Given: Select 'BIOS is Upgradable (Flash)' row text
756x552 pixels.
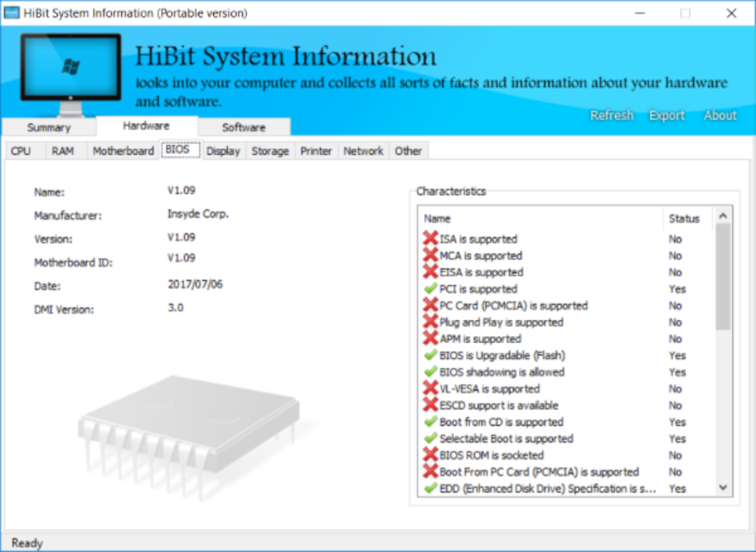Looking at the screenshot, I should pos(502,355).
